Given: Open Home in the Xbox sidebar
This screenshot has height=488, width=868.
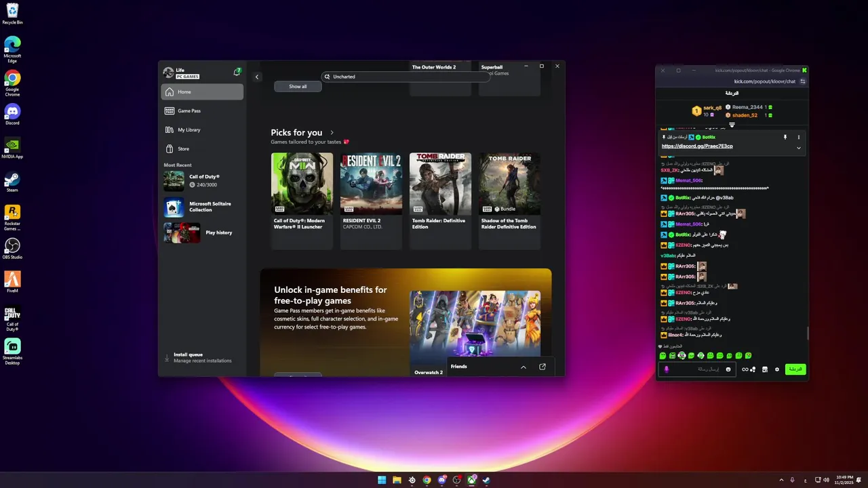Looking at the screenshot, I should (x=202, y=91).
